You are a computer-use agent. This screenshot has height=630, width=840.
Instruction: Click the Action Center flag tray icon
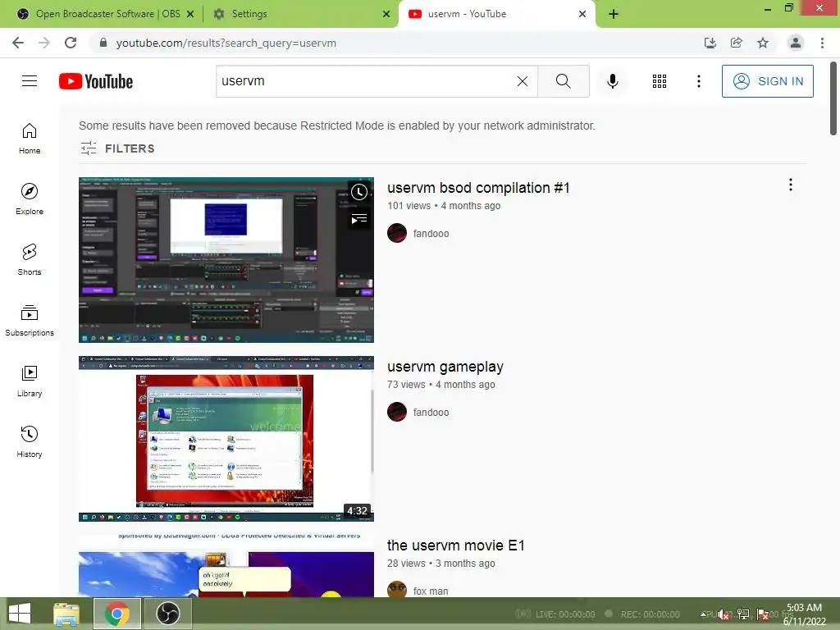pos(763,614)
